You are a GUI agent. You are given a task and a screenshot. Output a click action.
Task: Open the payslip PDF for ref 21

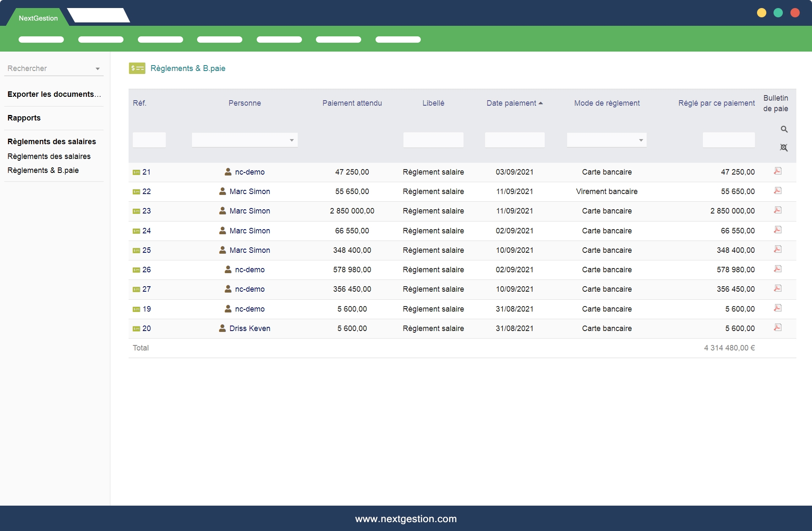pyautogui.click(x=777, y=171)
